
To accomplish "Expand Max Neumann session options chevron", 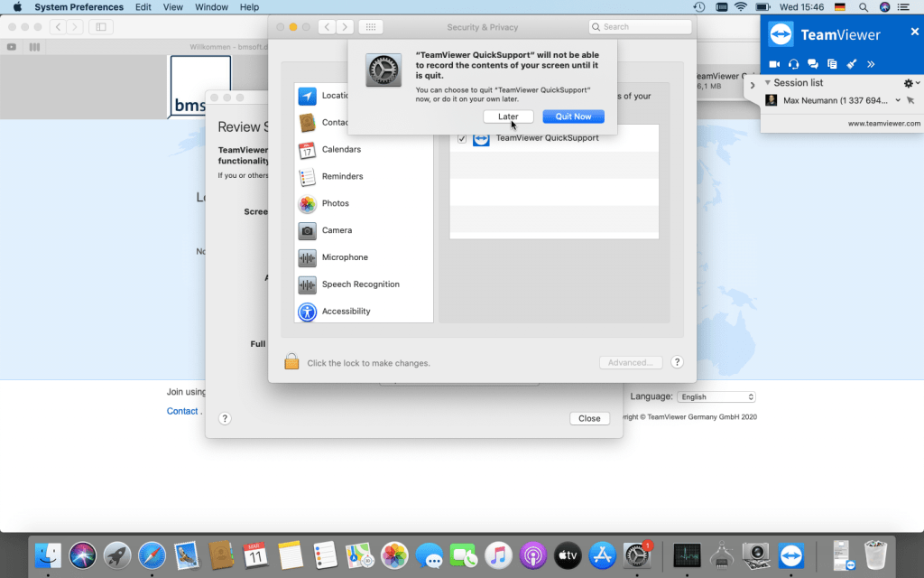I will point(898,100).
